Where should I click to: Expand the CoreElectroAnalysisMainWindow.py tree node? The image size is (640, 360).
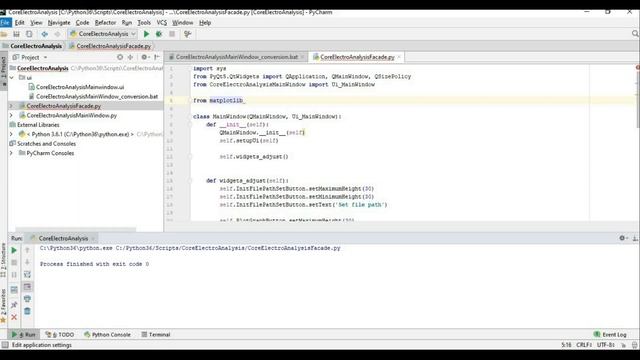(11, 116)
